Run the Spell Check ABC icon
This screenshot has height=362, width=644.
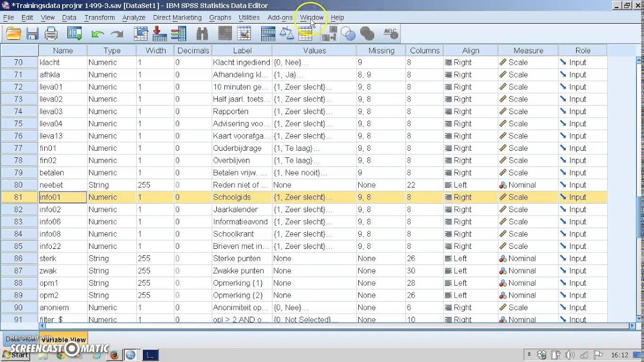pyautogui.click(x=391, y=34)
